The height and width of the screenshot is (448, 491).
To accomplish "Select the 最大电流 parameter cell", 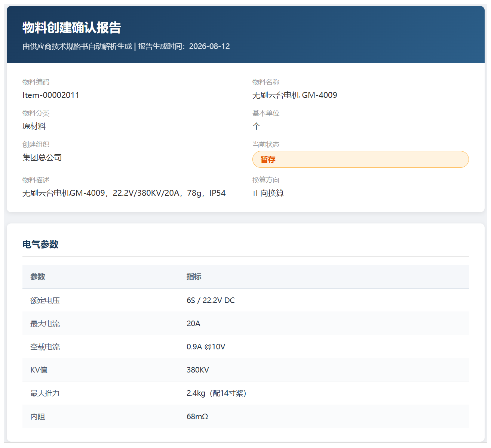I will pyautogui.click(x=101, y=324).
